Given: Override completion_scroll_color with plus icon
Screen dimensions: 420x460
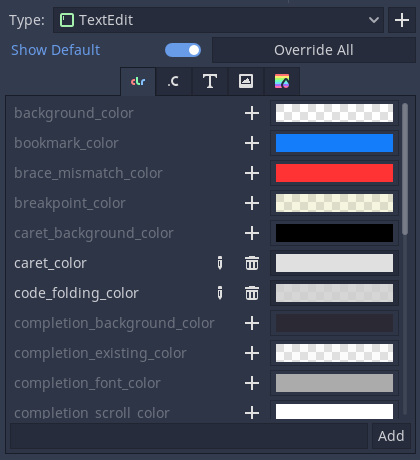Looking at the screenshot, I should (x=252, y=413).
